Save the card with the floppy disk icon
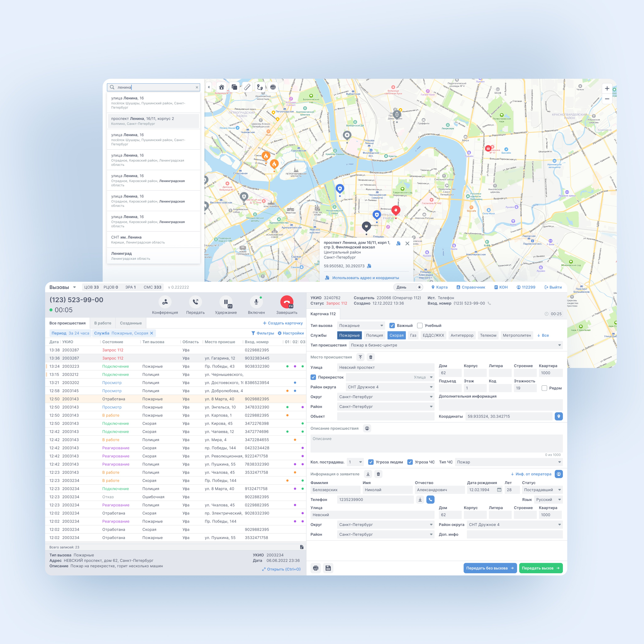Screen dimensions: 644x644 [328, 568]
